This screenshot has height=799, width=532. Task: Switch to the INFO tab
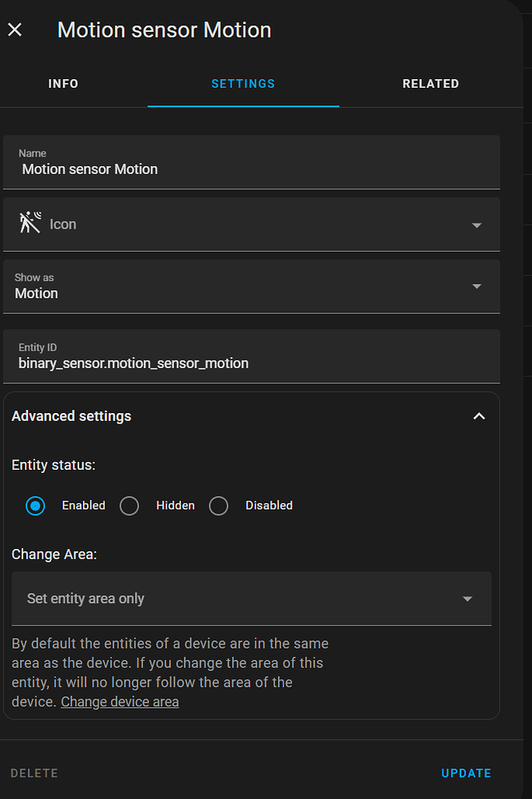[63, 84]
